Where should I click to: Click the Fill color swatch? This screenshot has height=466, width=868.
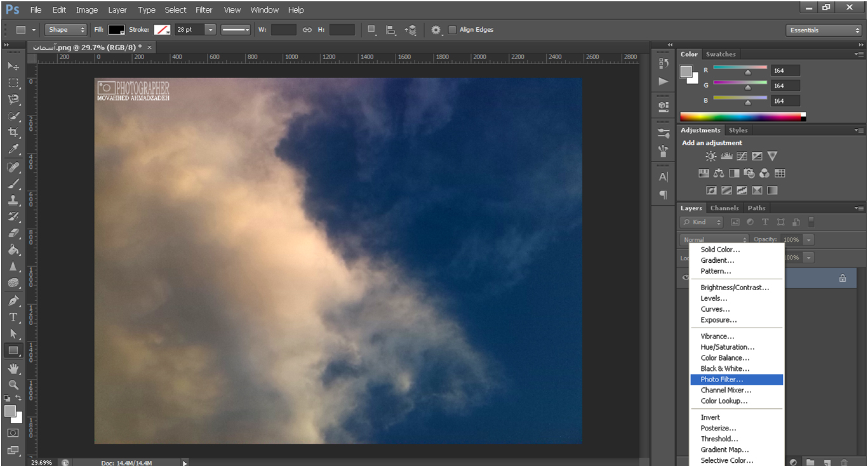pos(116,30)
